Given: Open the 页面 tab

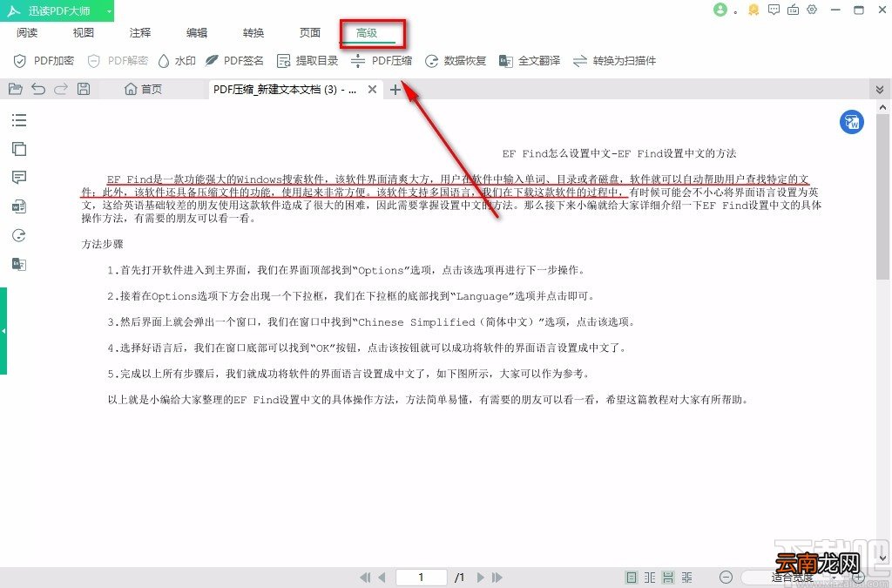Looking at the screenshot, I should point(310,32).
